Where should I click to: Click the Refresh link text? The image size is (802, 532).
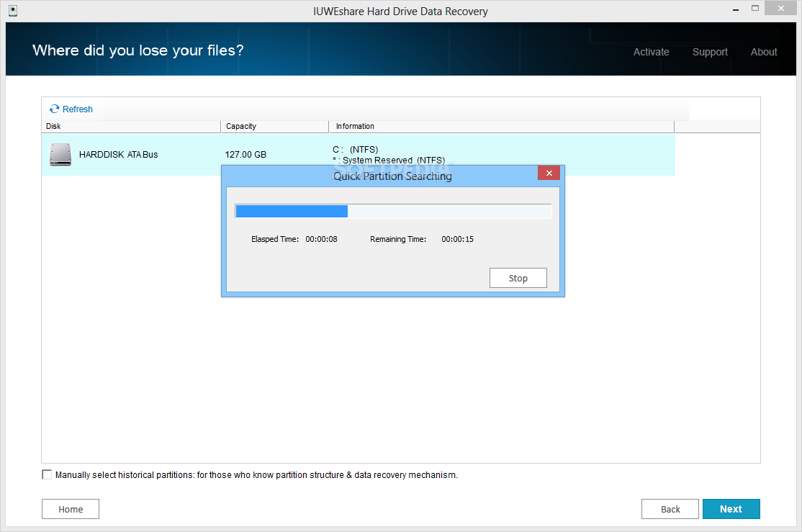click(x=77, y=109)
